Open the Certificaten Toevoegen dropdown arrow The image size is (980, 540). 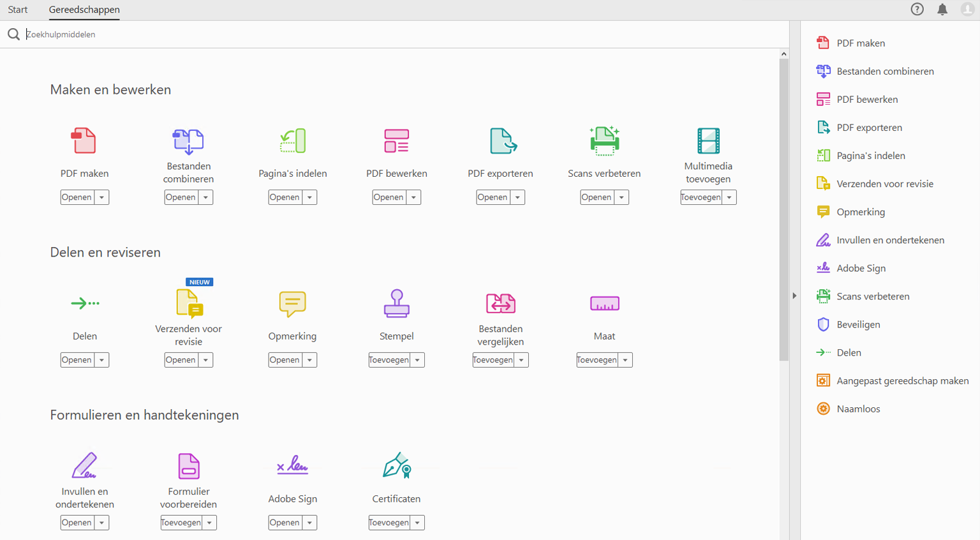[417, 523]
